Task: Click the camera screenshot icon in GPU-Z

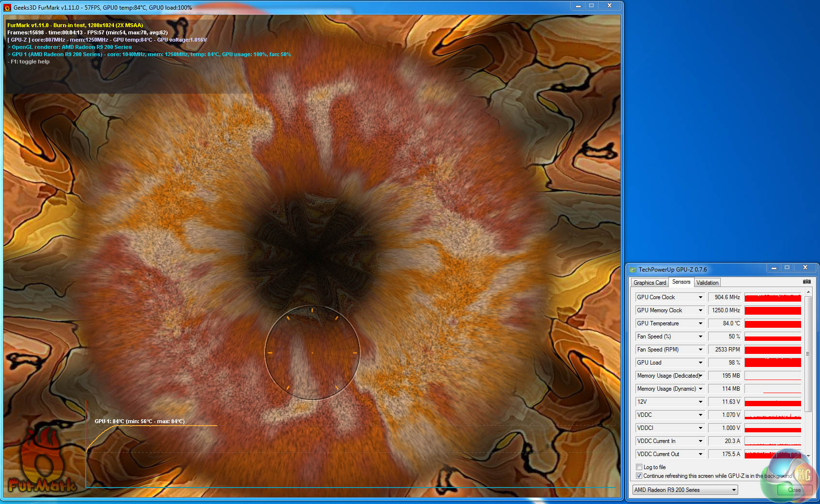Action: tap(806, 282)
